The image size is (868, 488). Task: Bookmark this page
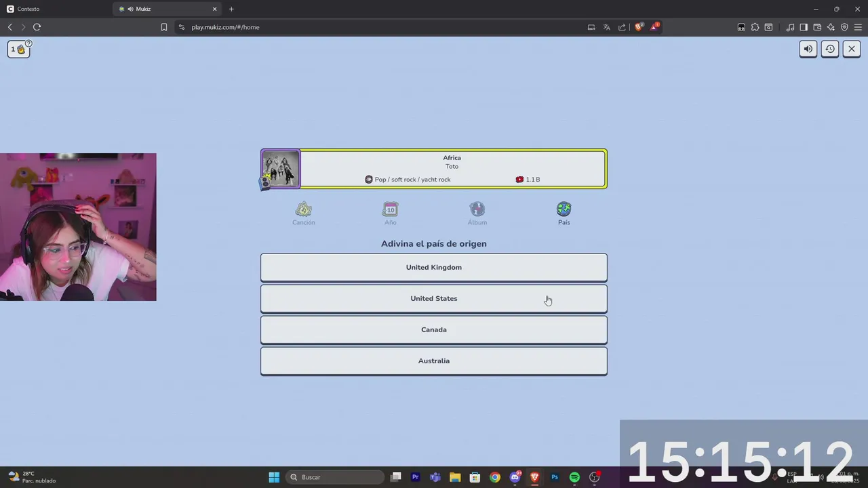coord(164,27)
